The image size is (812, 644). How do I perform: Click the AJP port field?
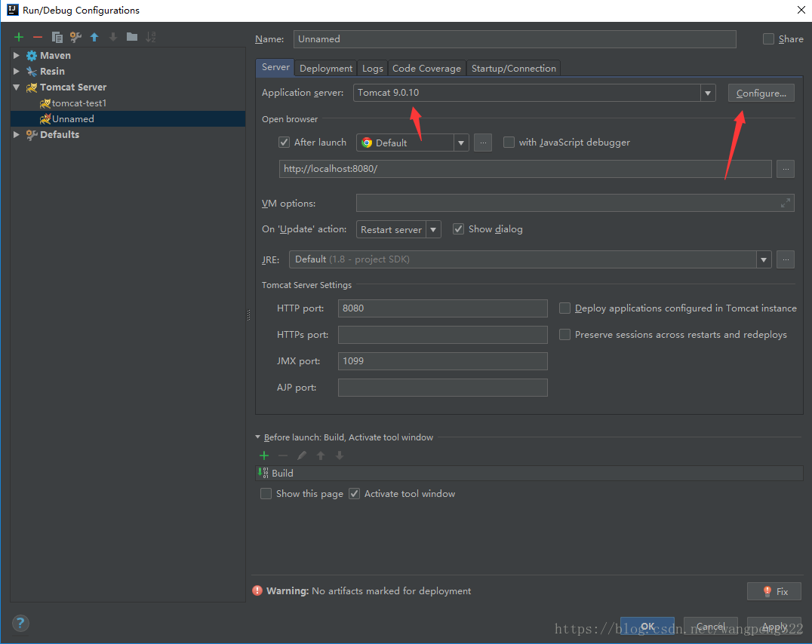(443, 387)
